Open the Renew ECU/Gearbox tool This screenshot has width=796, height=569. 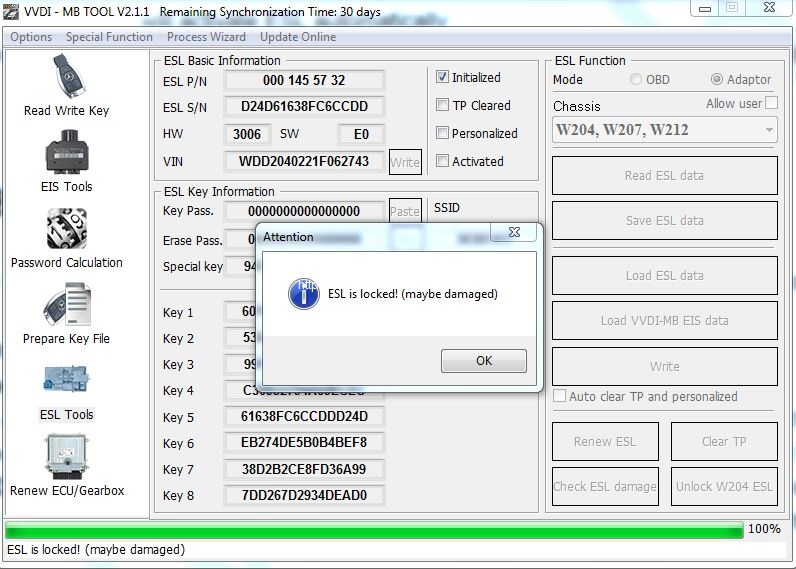[x=66, y=458]
